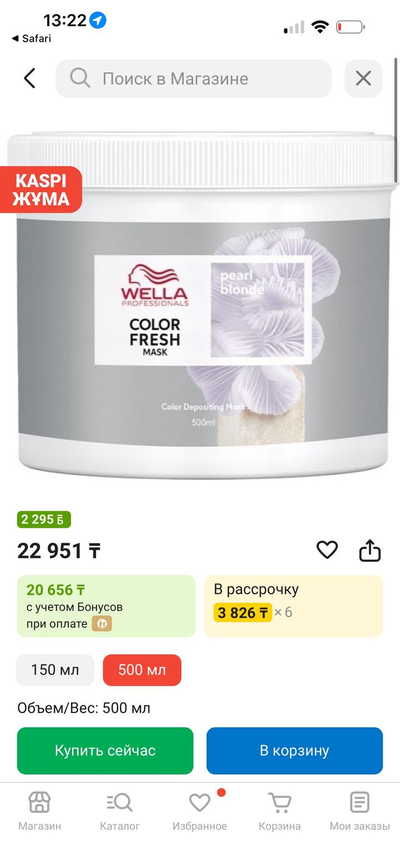
Task: Select the 150 мл volume option
Action: coord(55,670)
